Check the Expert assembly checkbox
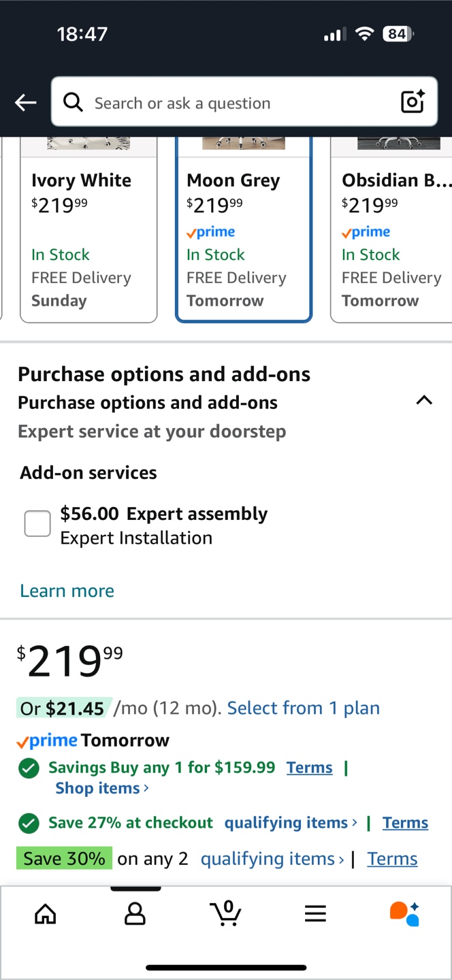452x980 pixels. tap(37, 524)
